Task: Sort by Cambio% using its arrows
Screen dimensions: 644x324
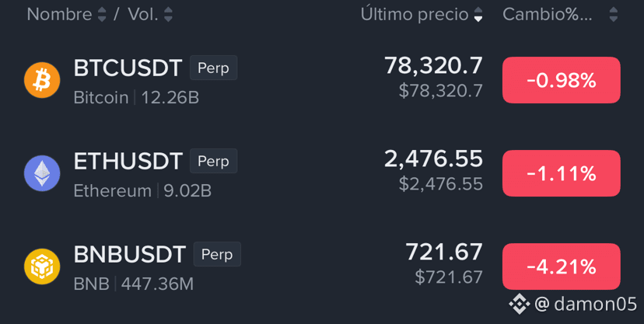Action: click(613, 16)
